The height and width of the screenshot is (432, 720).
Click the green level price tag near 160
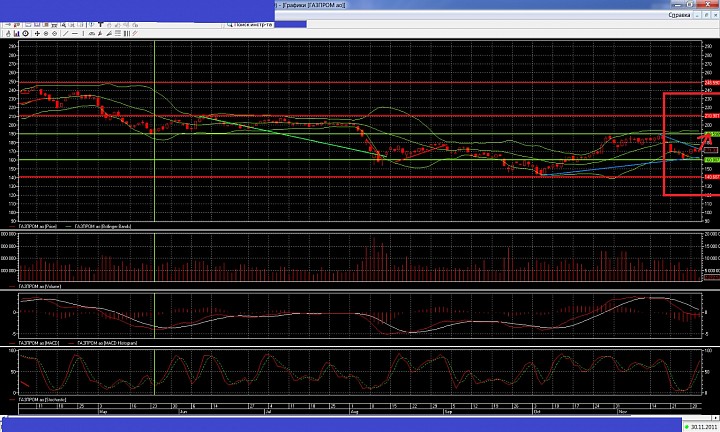click(x=711, y=160)
